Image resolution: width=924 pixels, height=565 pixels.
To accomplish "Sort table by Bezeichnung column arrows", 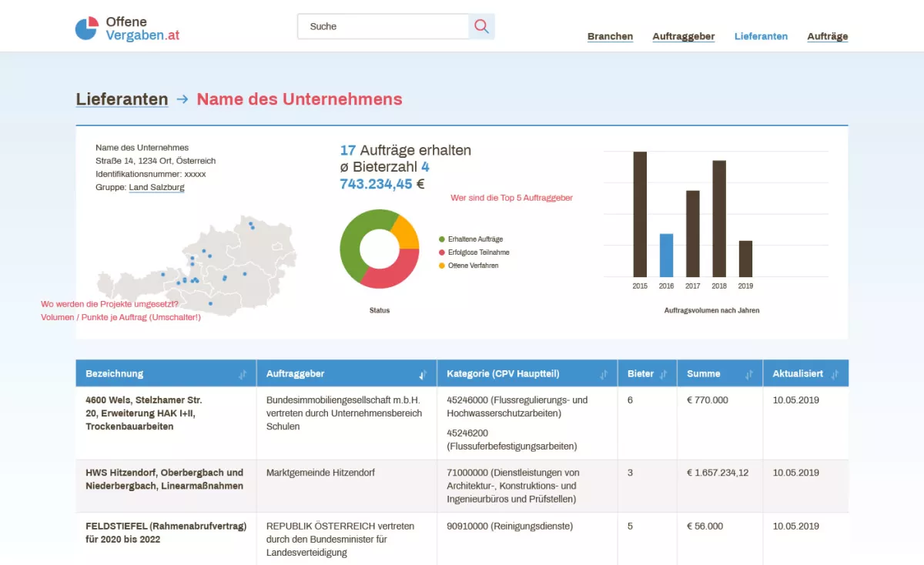I will [x=243, y=374].
